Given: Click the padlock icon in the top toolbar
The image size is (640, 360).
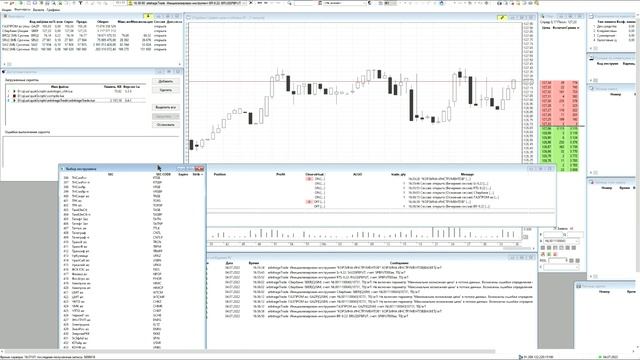Looking at the screenshot, I should 441,3.
